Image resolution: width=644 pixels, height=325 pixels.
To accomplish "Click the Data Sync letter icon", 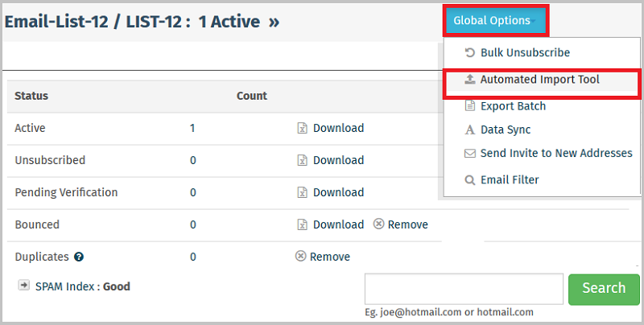I will [x=469, y=130].
